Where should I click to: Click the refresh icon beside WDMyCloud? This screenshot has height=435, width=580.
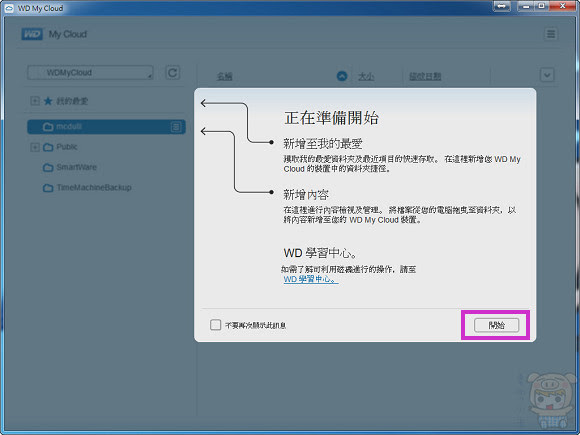coord(172,72)
